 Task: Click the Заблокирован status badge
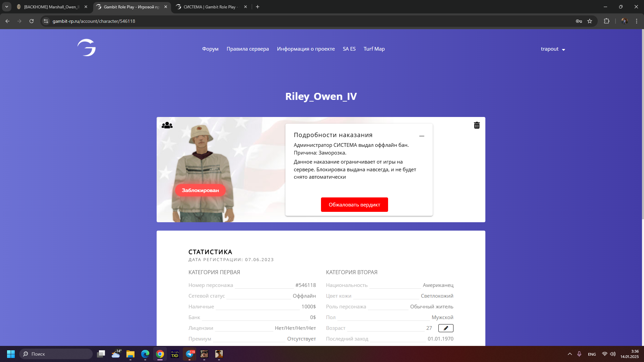tap(200, 190)
